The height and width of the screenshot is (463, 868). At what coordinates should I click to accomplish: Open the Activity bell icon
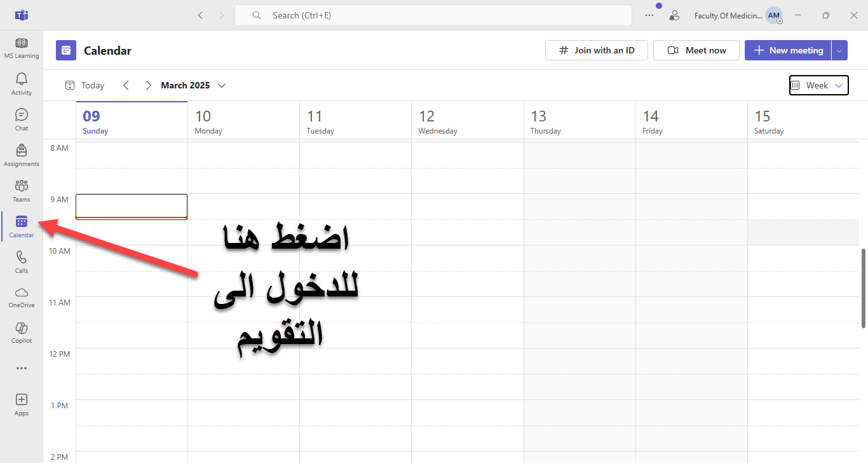pyautogui.click(x=22, y=83)
